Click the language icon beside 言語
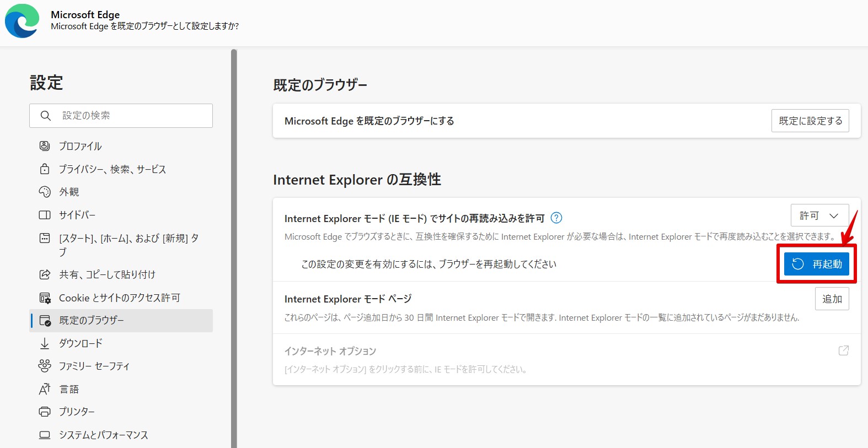The height and width of the screenshot is (448, 868). pos(45,389)
